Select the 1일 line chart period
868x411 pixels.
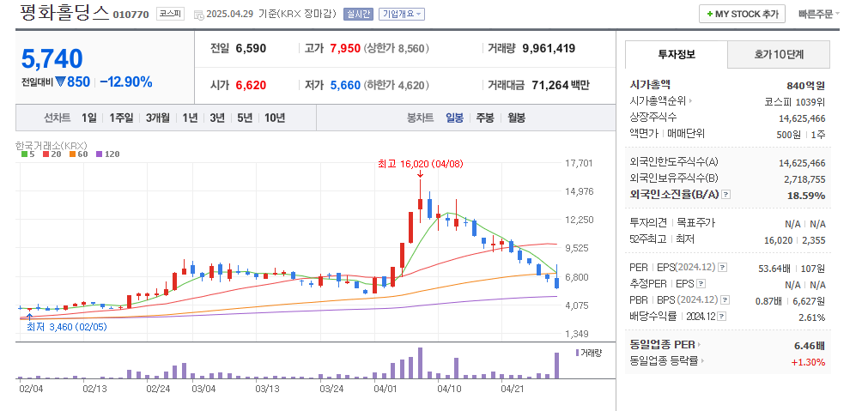click(x=88, y=118)
